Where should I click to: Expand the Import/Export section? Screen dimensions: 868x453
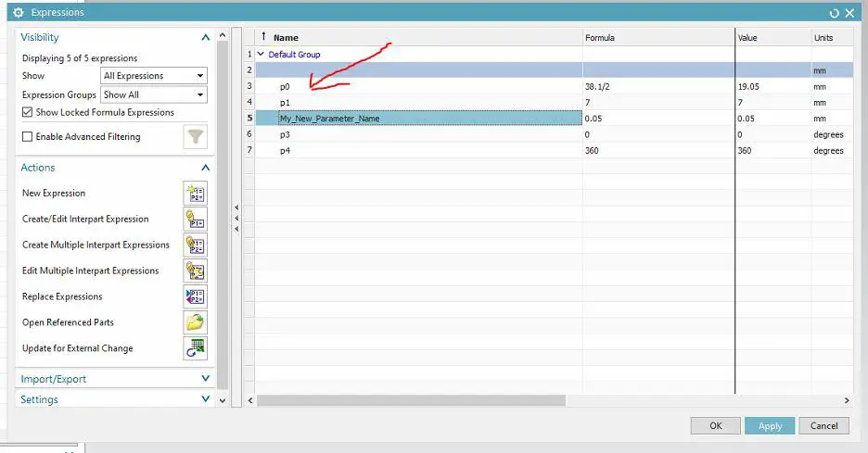[205, 379]
